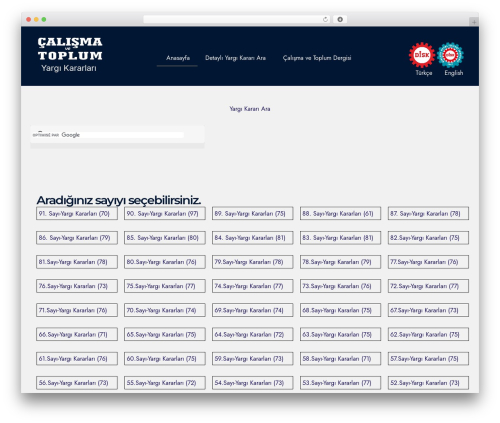View 66.Sayı-Yargı Kararları decisions
The width and height of the screenshot is (500, 423).
pyautogui.click(x=77, y=334)
